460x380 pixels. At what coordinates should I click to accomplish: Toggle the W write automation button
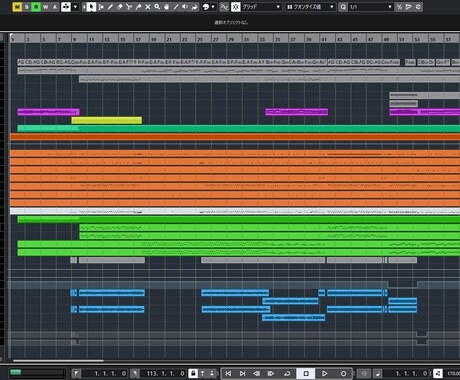45,7
